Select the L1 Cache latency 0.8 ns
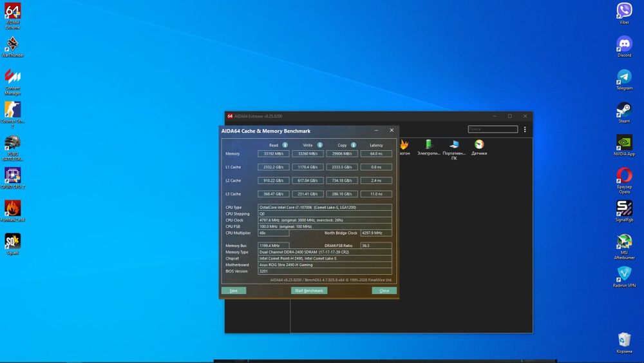 click(376, 168)
